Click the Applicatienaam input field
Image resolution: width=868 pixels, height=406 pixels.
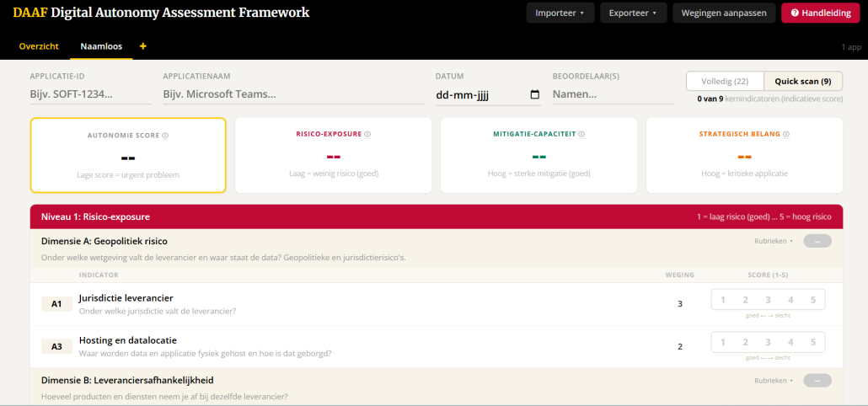click(x=292, y=94)
